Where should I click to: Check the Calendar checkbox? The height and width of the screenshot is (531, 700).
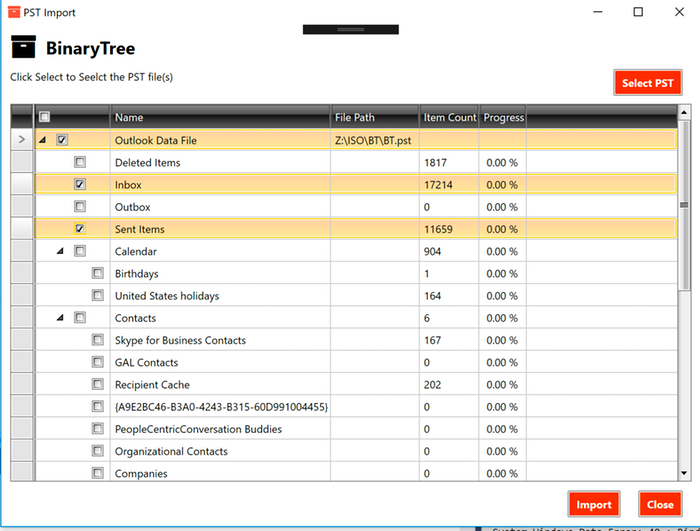pos(80,251)
